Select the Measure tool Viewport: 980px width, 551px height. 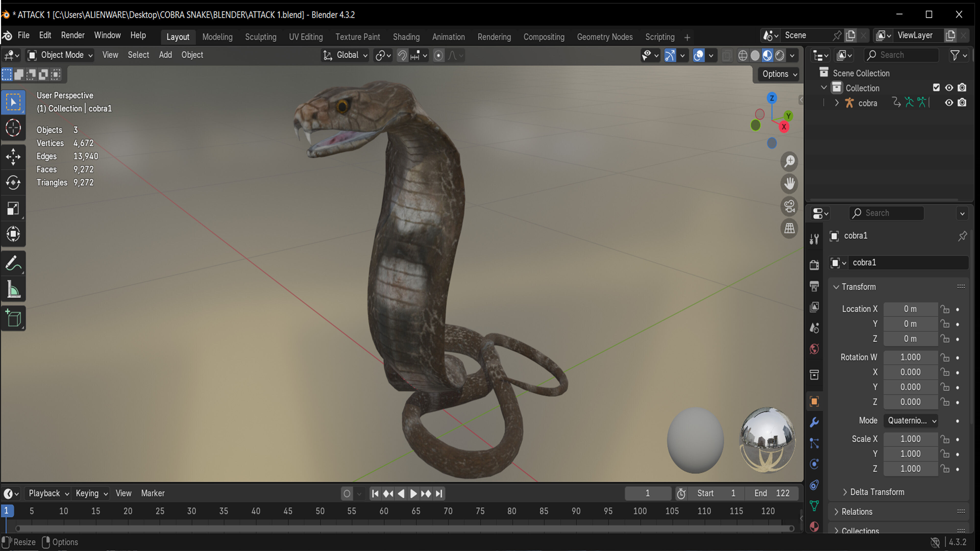[x=13, y=289]
